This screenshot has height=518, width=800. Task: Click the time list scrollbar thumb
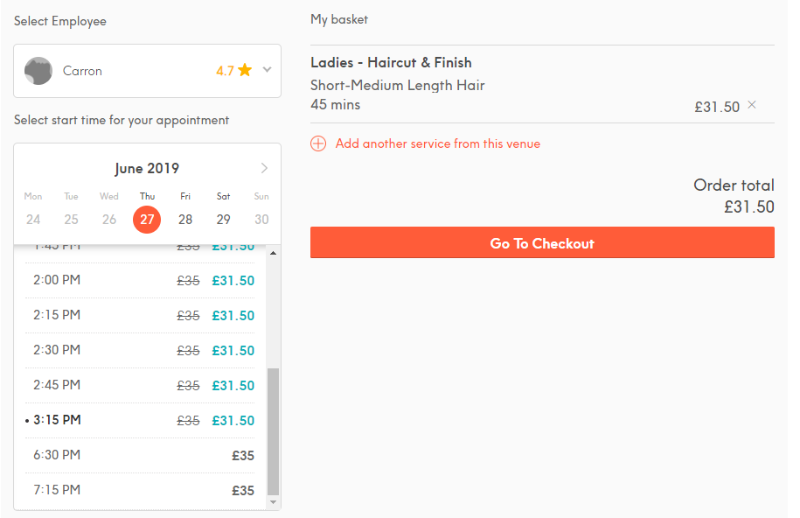[273, 431]
